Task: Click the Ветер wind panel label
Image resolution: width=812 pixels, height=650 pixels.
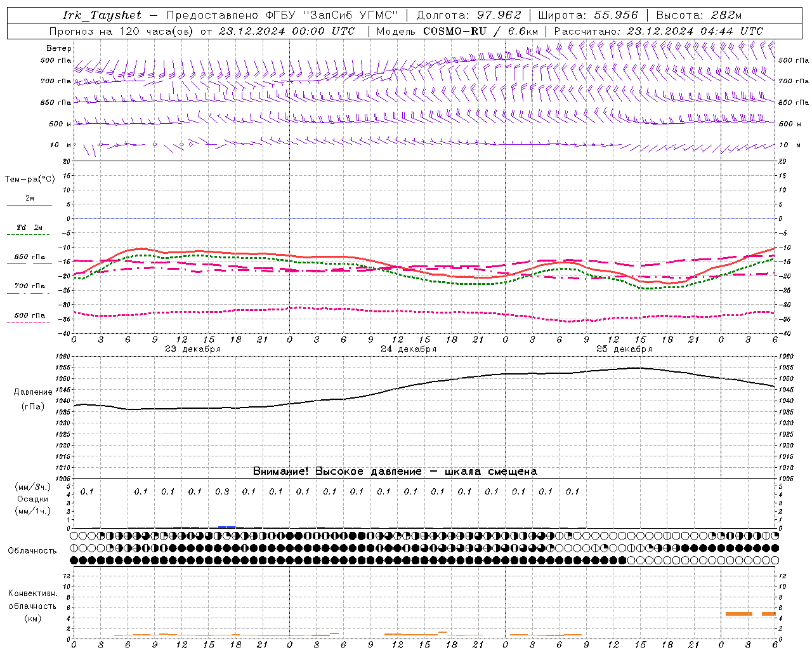Action: point(59,48)
